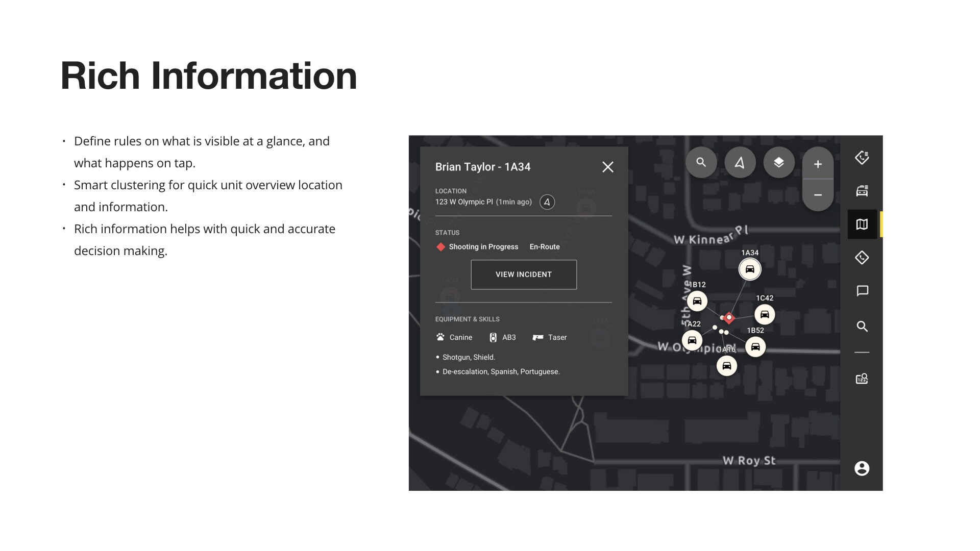Select unit 1C42 car marker
980x551 pixels.
[x=765, y=314]
